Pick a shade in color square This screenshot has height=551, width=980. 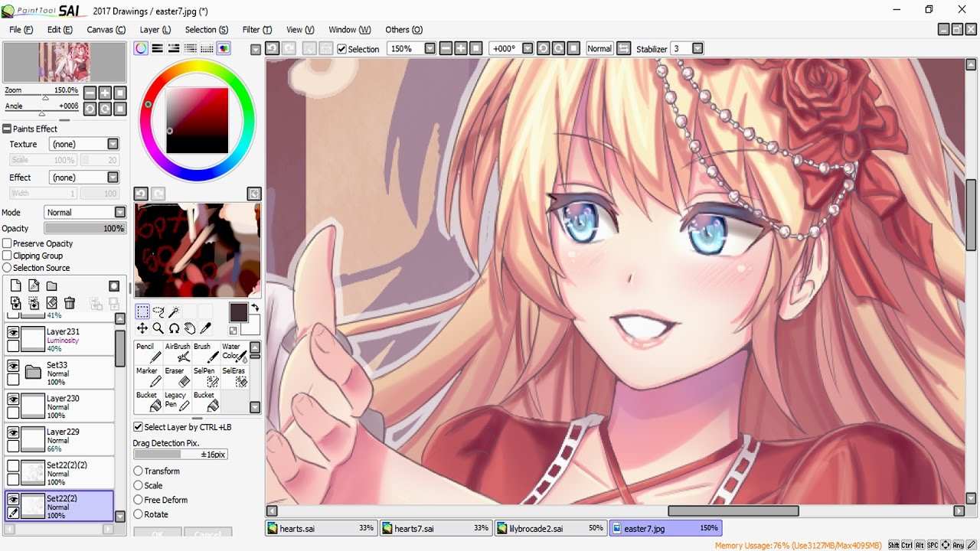pos(198,121)
